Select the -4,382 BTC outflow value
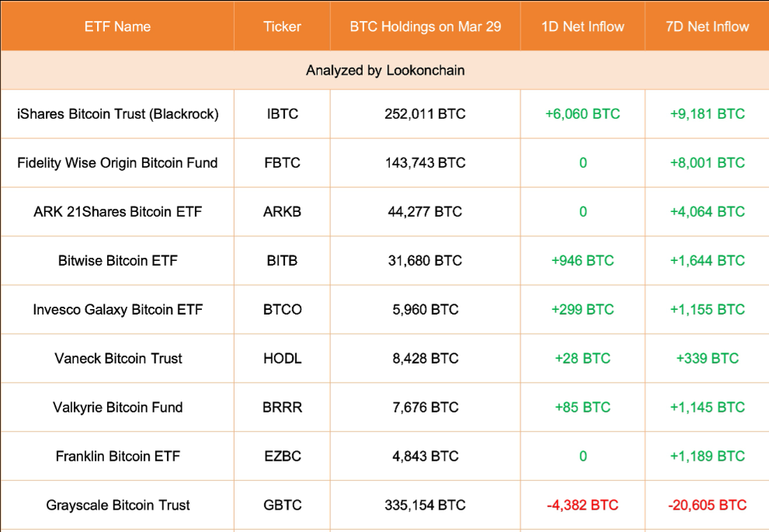This screenshot has width=769, height=532. point(583,506)
